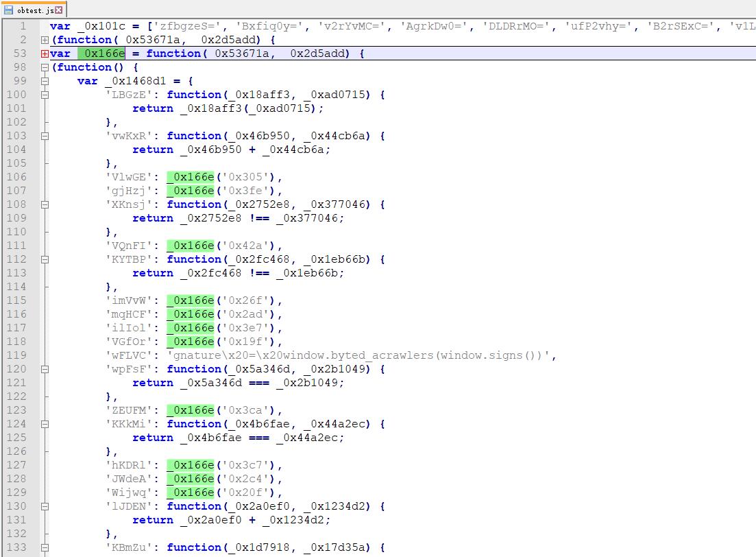
Task: Collapse the 'XKnsj' function at line 108
Action: point(45,204)
